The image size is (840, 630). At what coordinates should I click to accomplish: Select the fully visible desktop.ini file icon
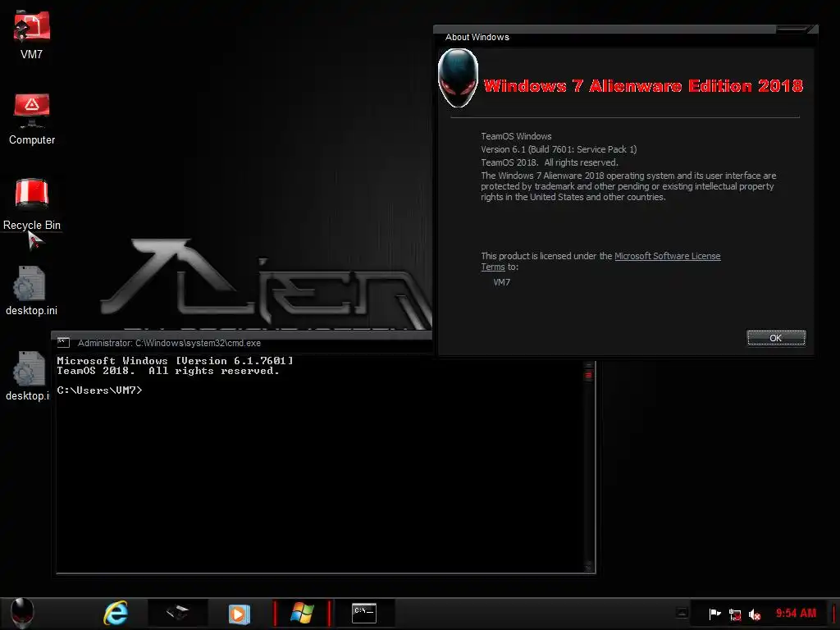pos(31,290)
